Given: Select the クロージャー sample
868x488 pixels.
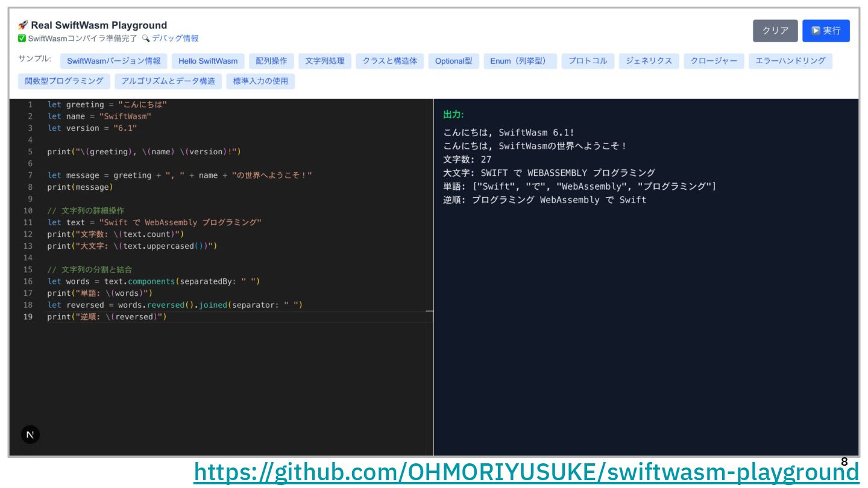Looking at the screenshot, I should 714,61.
